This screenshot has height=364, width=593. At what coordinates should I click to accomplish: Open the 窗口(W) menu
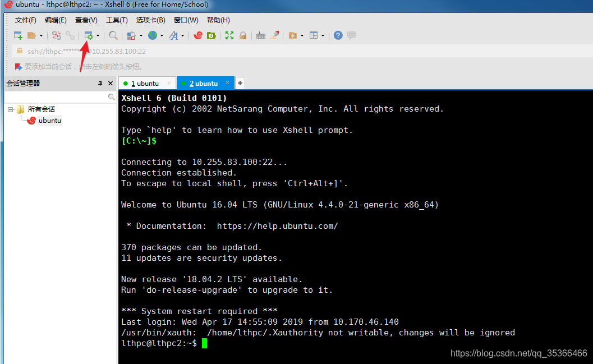click(x=186, y=20)
